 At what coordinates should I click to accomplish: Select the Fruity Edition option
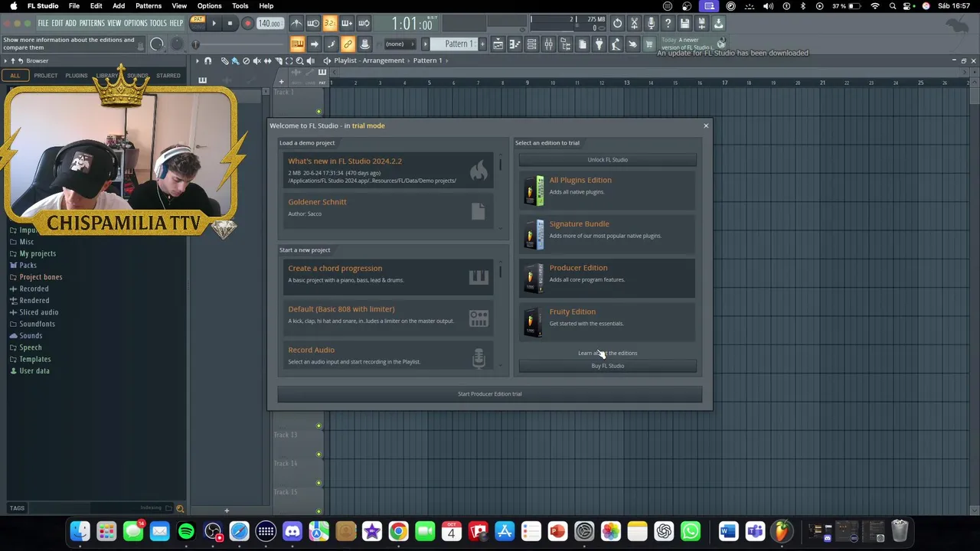click(607, 321)
